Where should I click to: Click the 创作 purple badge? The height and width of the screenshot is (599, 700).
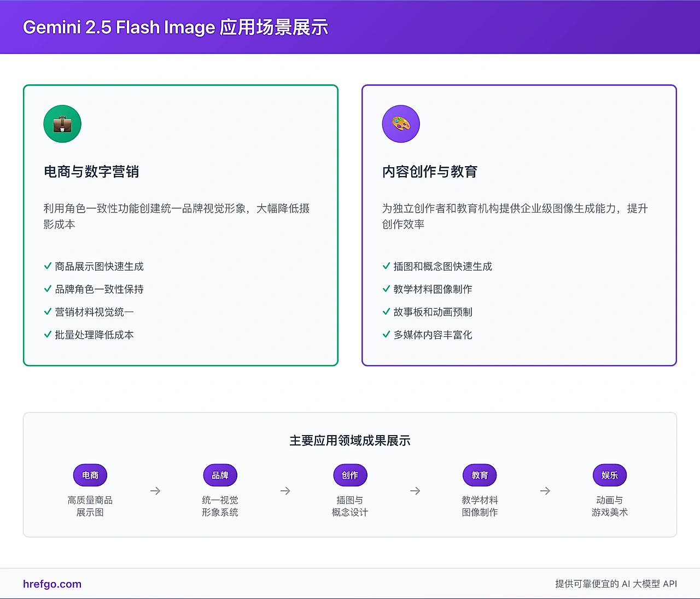tap(350, 475)
